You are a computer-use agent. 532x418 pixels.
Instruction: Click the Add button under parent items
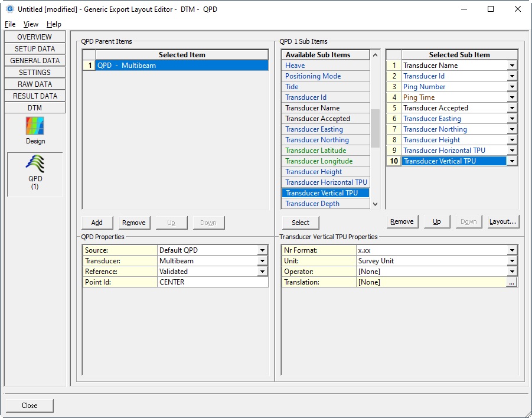[97, 223]
